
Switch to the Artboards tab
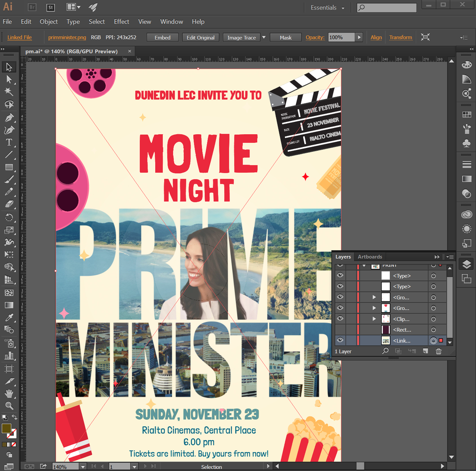pyautogui.click(x=370, y=257)
